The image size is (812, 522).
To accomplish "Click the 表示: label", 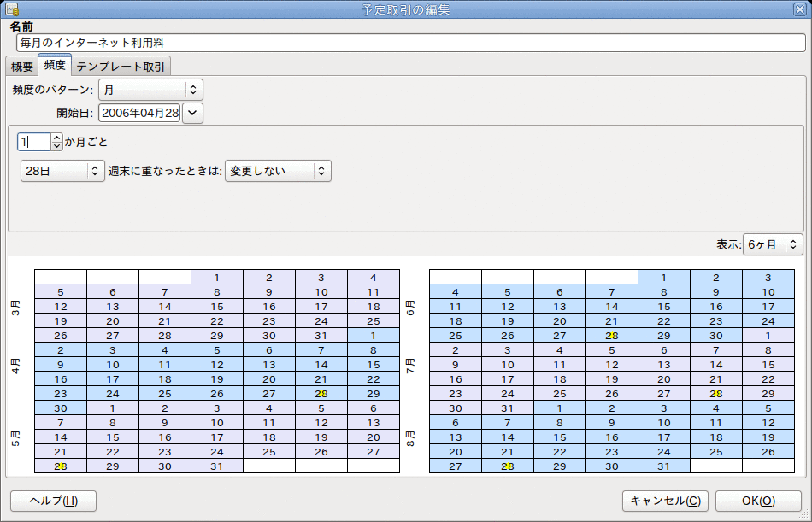I will coord(729,244).
